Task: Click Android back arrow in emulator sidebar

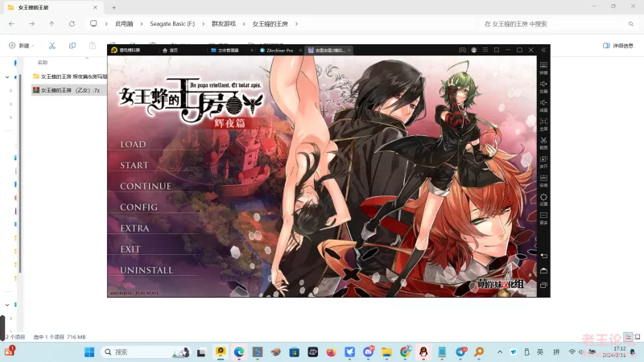Action: point(543,256)
